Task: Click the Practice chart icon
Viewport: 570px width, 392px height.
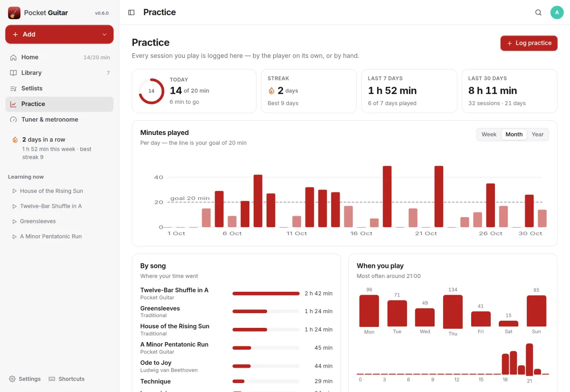Action: (x=13, y=104)
